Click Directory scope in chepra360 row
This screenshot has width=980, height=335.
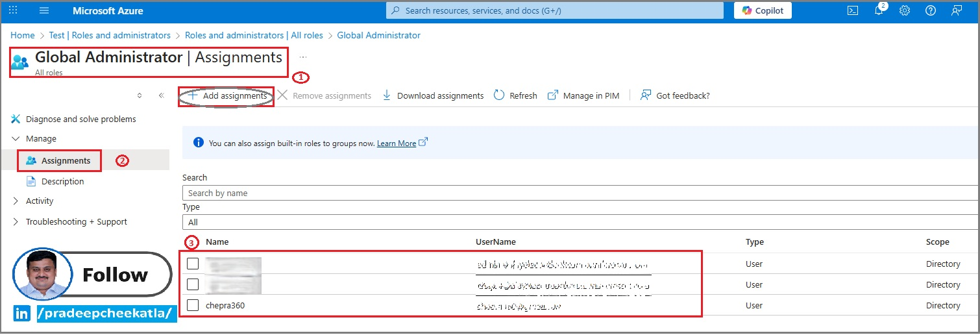pyautogui.click(x=943, y=305)
